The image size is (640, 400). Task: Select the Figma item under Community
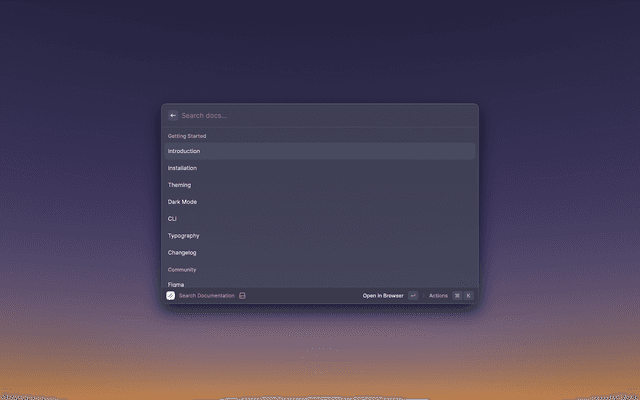[x=176, y=284]
